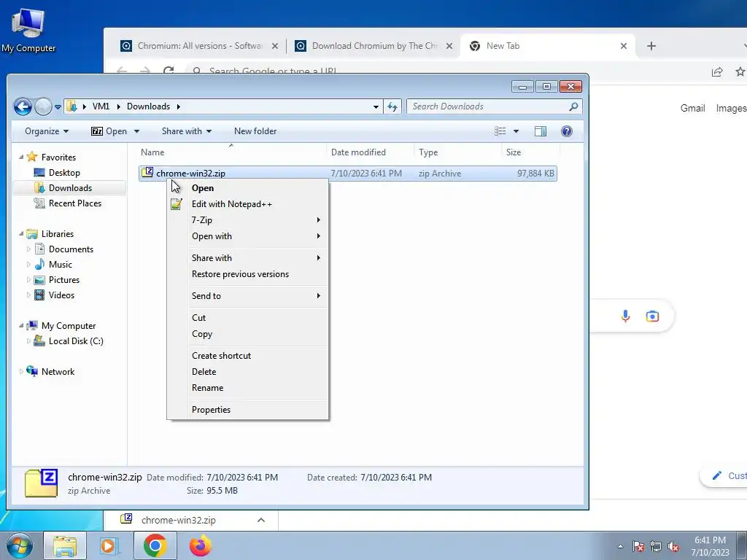Expand the Network node

[21, 372]
